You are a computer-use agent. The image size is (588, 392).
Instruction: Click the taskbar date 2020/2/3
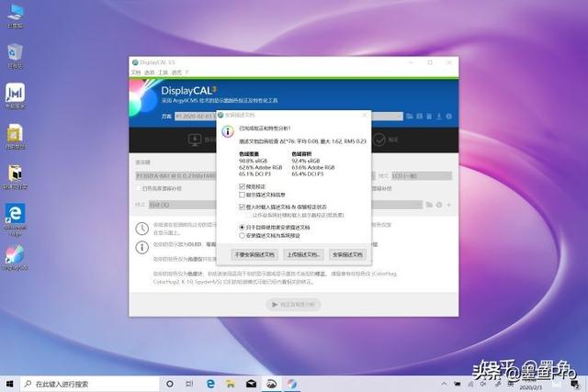click(x=530, y=387)
